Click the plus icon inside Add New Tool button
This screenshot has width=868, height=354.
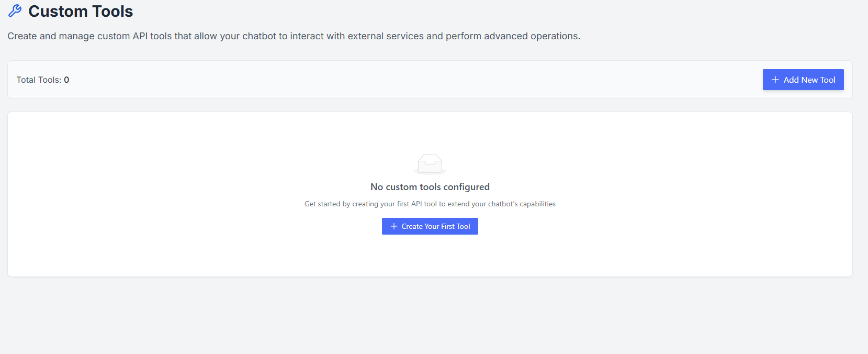click(775, 80)
